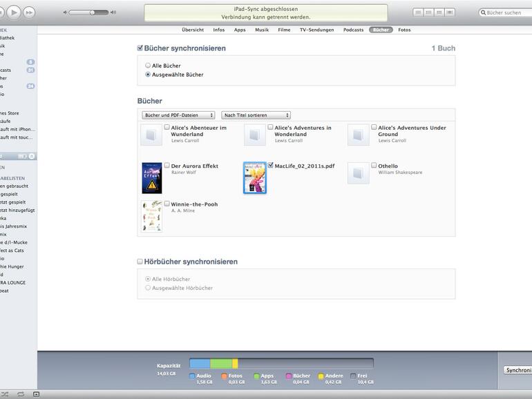Click the Andere capacity legend swatch

[x=321, y=376]
